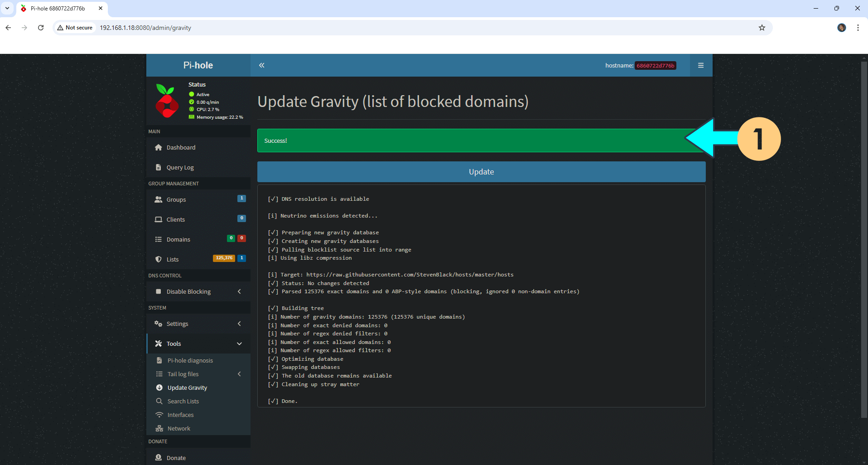The width and height of the screenshot is (868, 465).
Task: Click the Clients count badge
Action: point(241,218)
